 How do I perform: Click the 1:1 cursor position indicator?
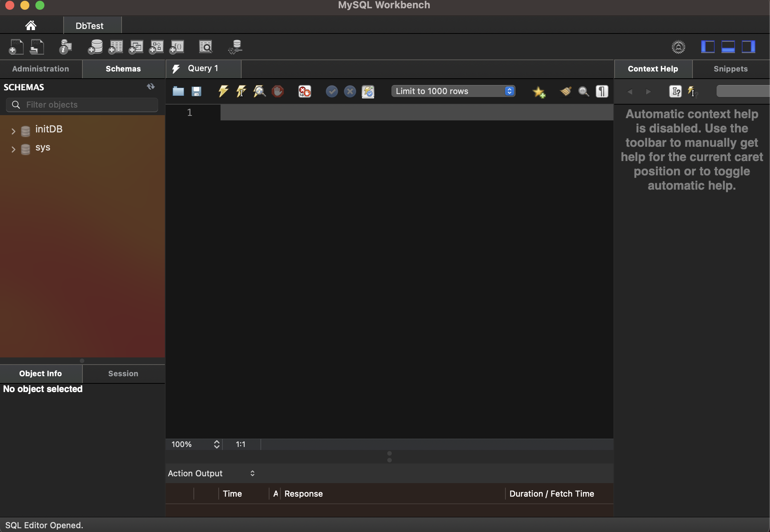click(x=241, y=444)
